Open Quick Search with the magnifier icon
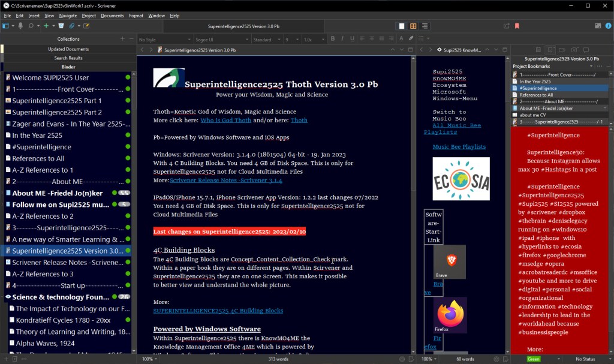The width and height of the screenshot is (614, 364). point(31,26)
